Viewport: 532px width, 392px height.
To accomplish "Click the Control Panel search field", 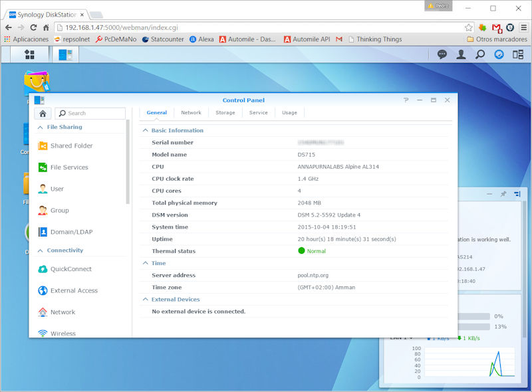I will [x=90, y=113].
